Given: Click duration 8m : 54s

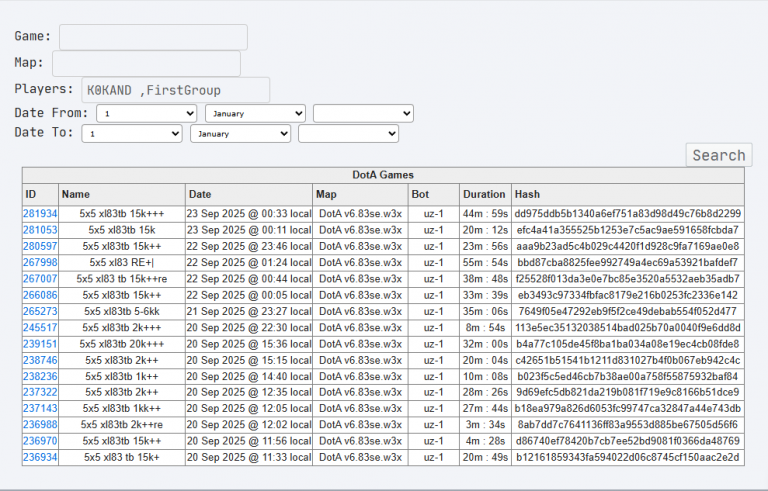Looking at the screenshot, I should 485,327.
